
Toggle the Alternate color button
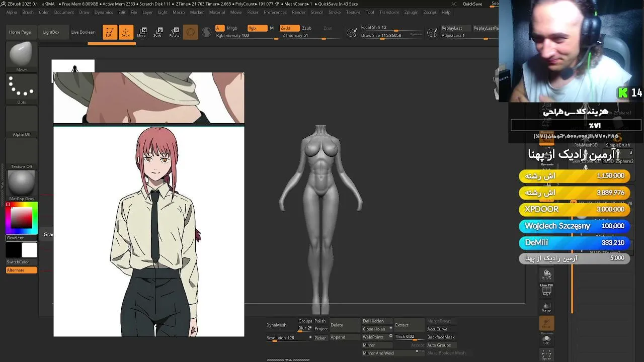tap(21, 270)
